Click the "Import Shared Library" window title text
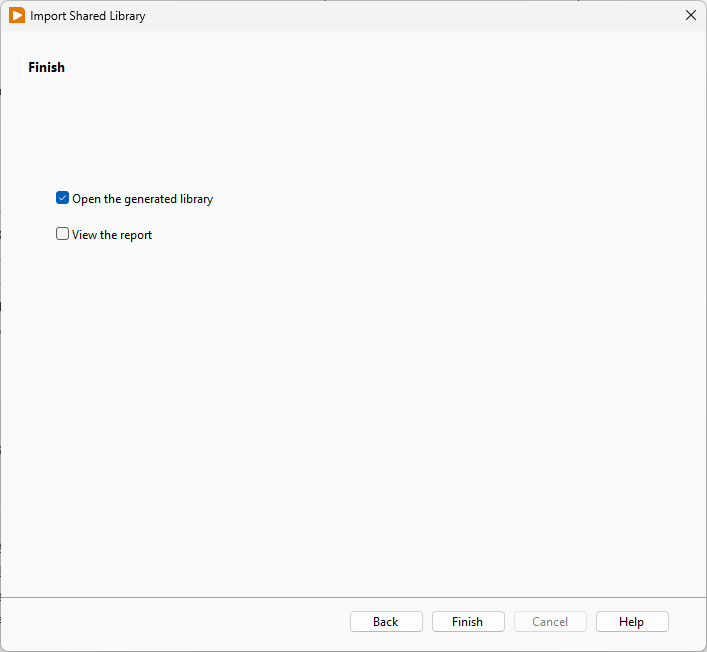707x652 pixels. pos(87,16)
